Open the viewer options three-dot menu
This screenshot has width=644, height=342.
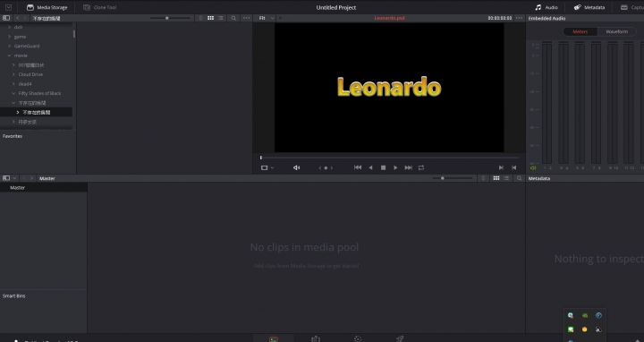click(x=520, y=18)
